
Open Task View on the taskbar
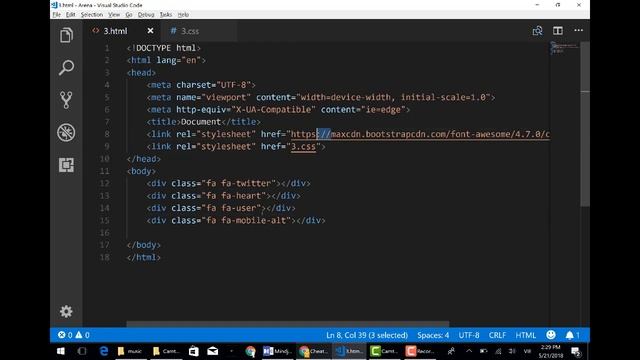[x=82, y=351]
